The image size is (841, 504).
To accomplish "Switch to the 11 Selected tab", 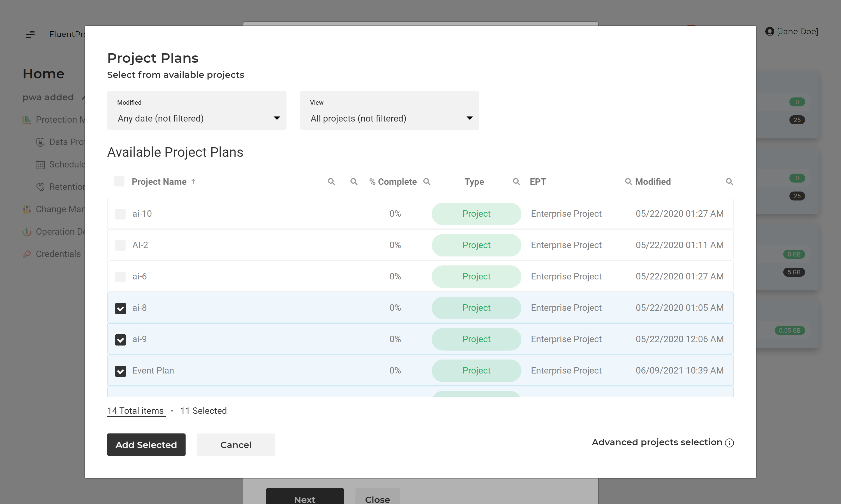I will point(203,411).
